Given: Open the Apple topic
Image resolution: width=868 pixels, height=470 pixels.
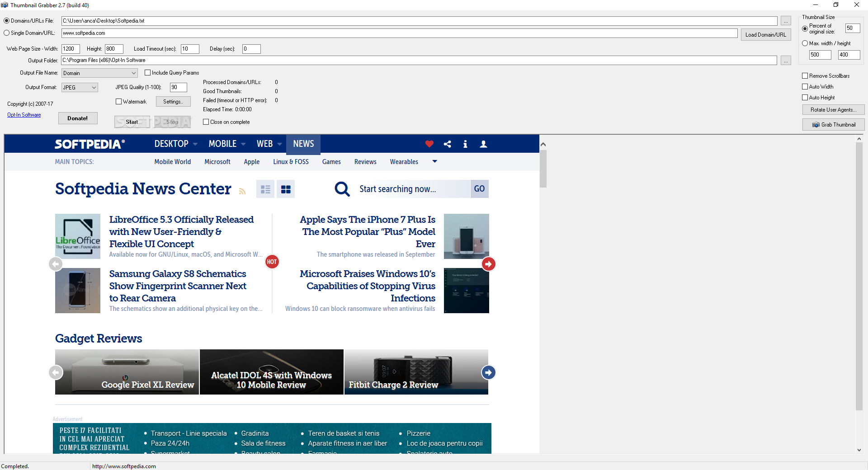Looking at the screenshot, I should tap(251, 162).
